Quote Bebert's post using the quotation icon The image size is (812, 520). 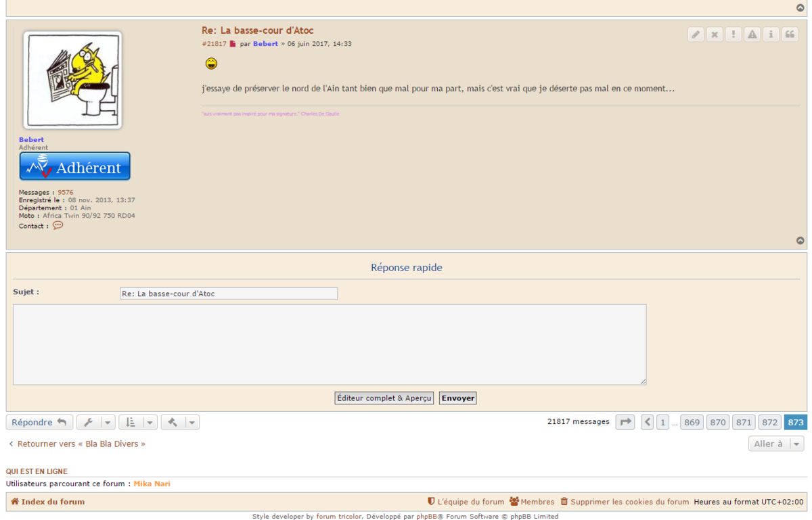(790, 34)
